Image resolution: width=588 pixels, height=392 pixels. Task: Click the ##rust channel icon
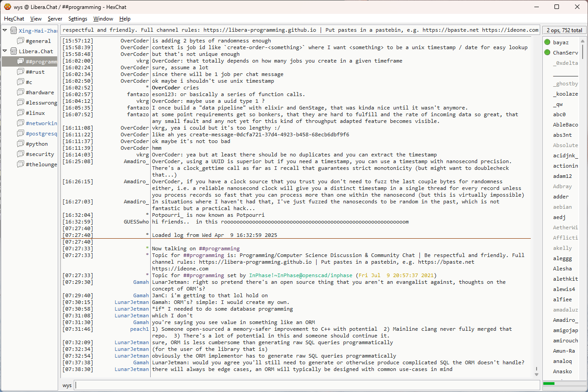pos(21,72)
